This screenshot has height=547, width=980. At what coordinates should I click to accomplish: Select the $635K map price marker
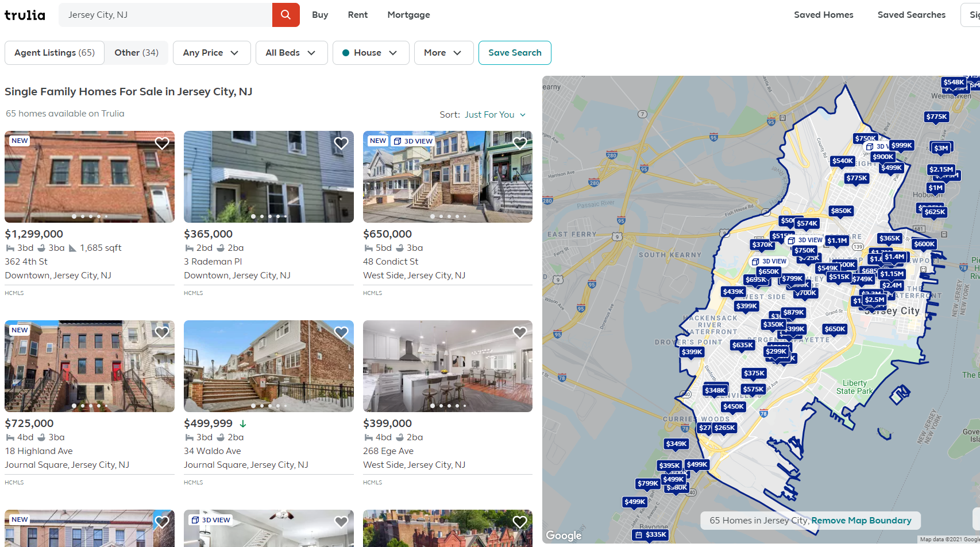pos(742,345)
